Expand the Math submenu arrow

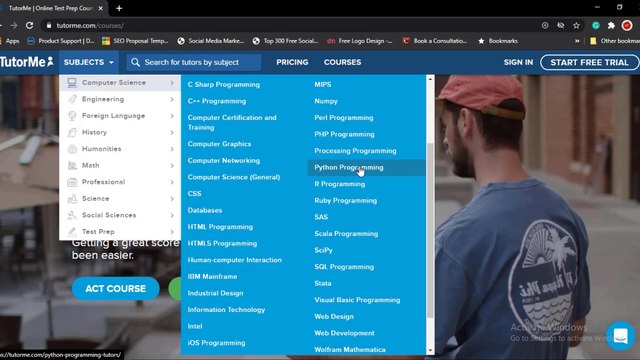[x=172, y=165]
